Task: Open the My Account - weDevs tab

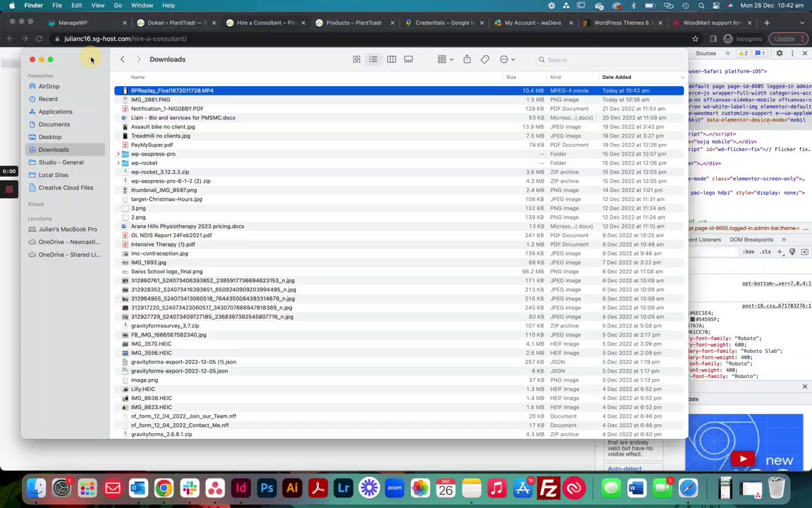Action: [x=534, y=23]
